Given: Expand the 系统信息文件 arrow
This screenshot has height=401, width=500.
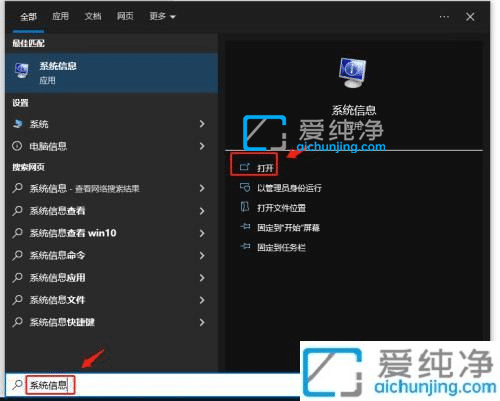Looking at the screenshot, I should [202, 300].
